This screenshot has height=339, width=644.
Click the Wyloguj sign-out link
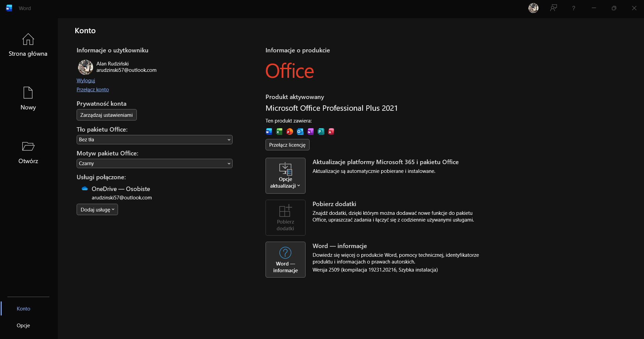coord(86,81)
